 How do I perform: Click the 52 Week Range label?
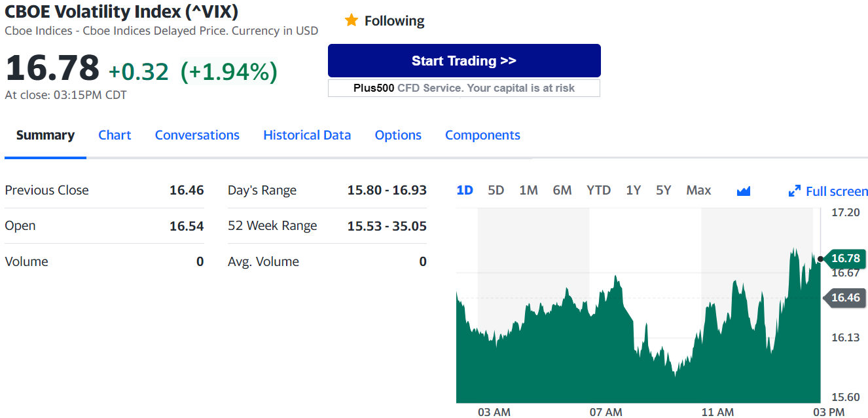click(x=272, y=226)
